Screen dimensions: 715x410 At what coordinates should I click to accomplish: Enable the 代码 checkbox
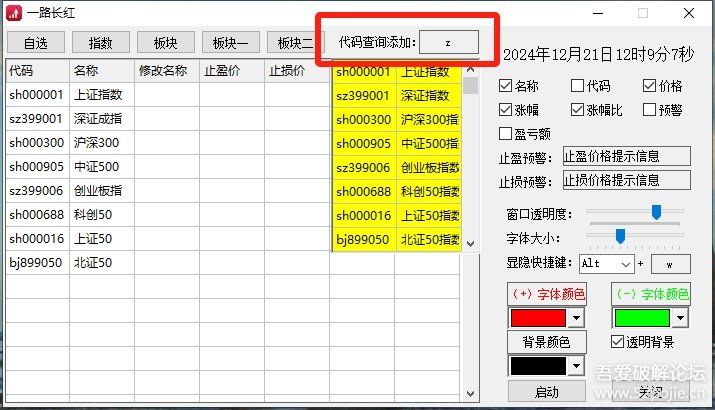(577, 86)
